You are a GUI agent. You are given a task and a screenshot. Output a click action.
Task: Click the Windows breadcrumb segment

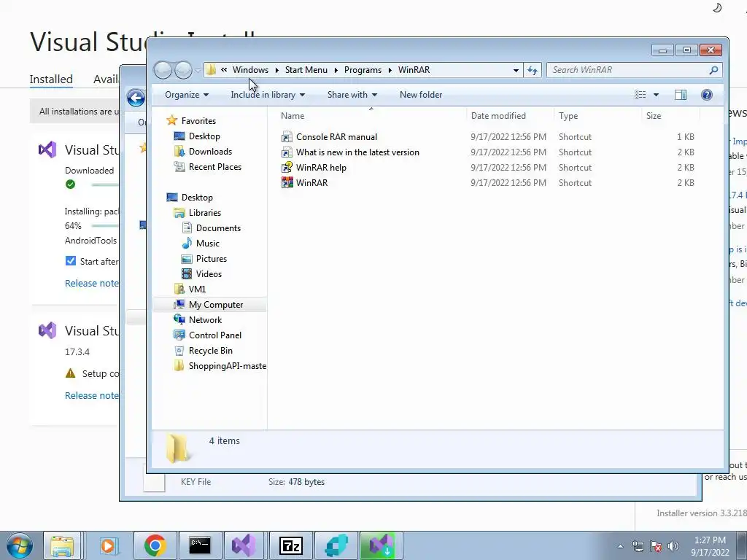click(250, 70)
